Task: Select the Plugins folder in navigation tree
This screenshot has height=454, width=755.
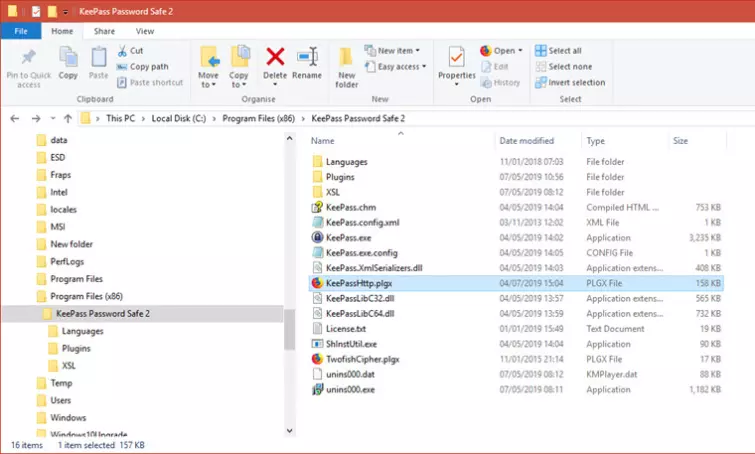Action: point(75,348)
